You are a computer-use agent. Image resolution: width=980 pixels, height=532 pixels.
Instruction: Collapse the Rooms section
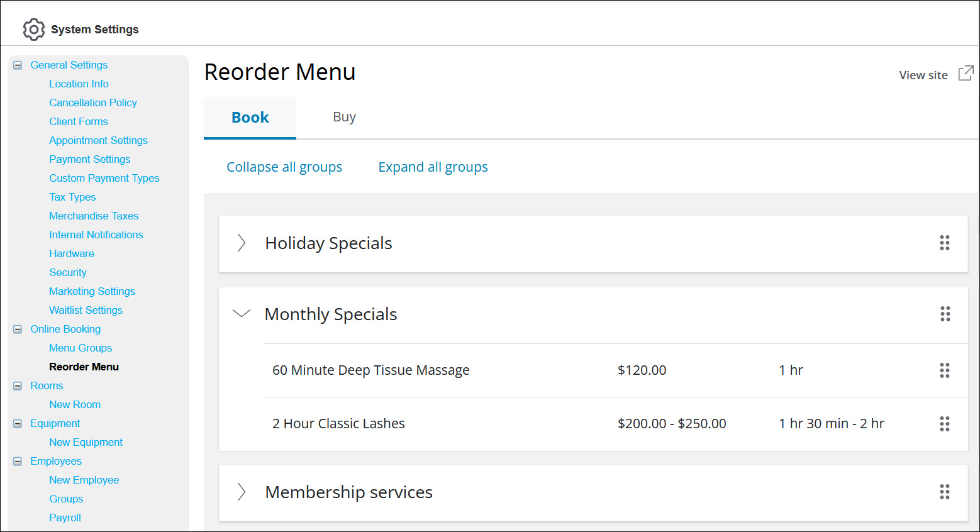tap(17, 385)
